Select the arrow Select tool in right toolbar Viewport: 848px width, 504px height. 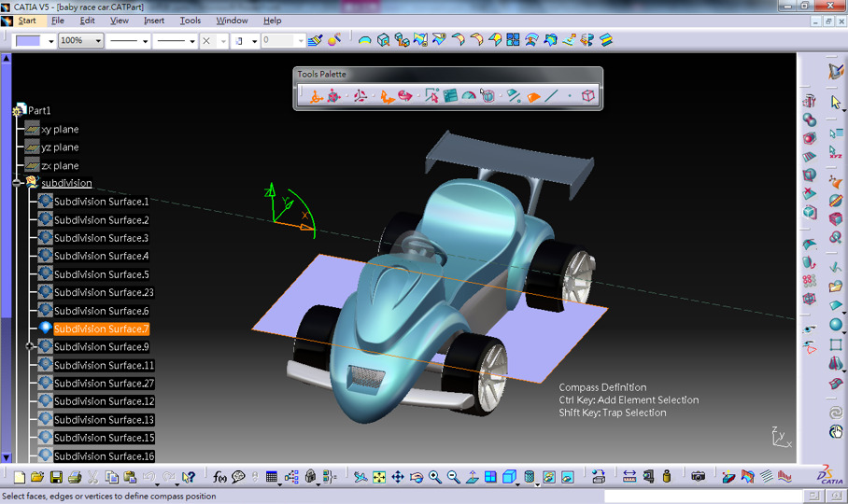point(836,102)
